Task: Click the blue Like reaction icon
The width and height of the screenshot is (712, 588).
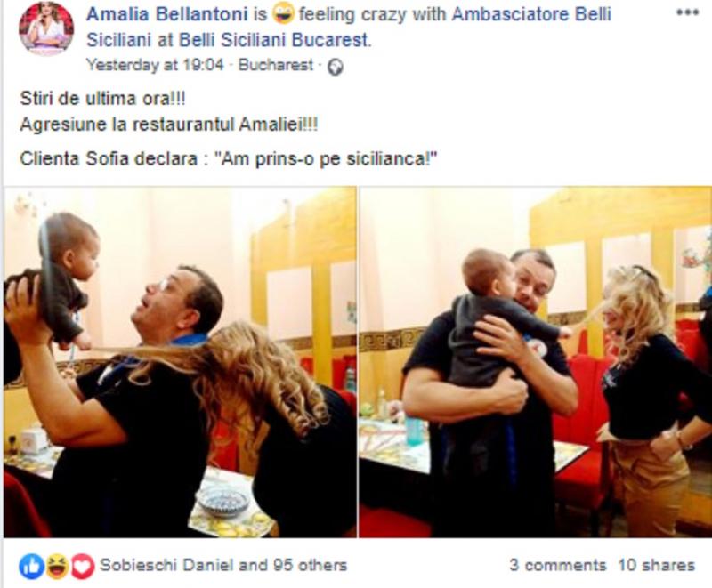Action: (32, 566)
